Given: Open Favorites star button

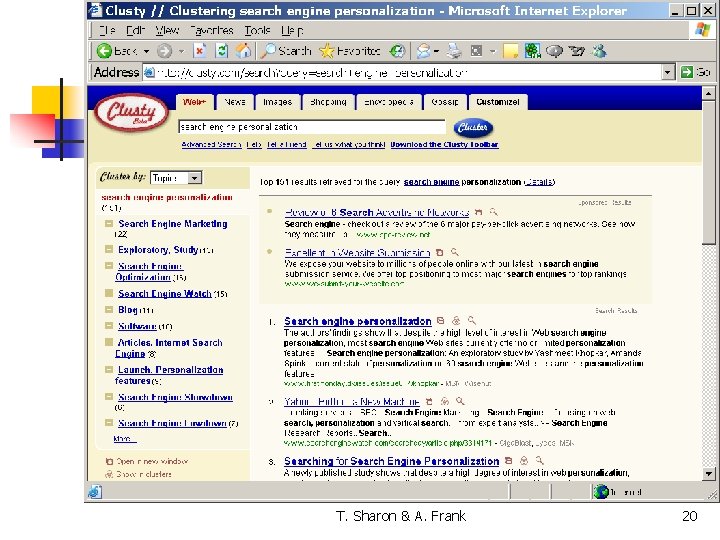Looking at the screenshot, I should [x=350, y=51].
